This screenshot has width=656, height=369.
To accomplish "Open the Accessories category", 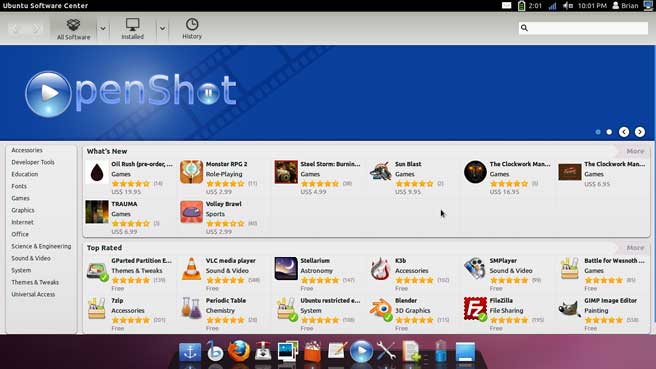I will tap(27, 150).
